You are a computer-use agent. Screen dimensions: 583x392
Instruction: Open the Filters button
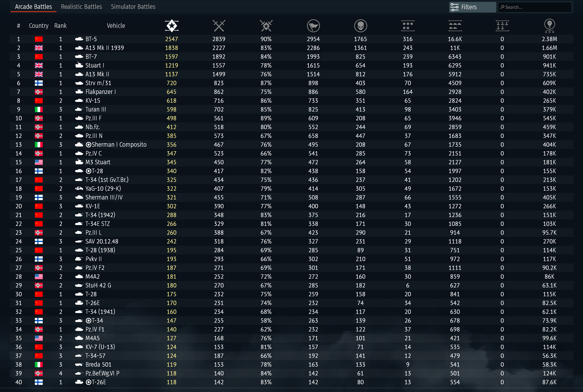pos(472,7)
